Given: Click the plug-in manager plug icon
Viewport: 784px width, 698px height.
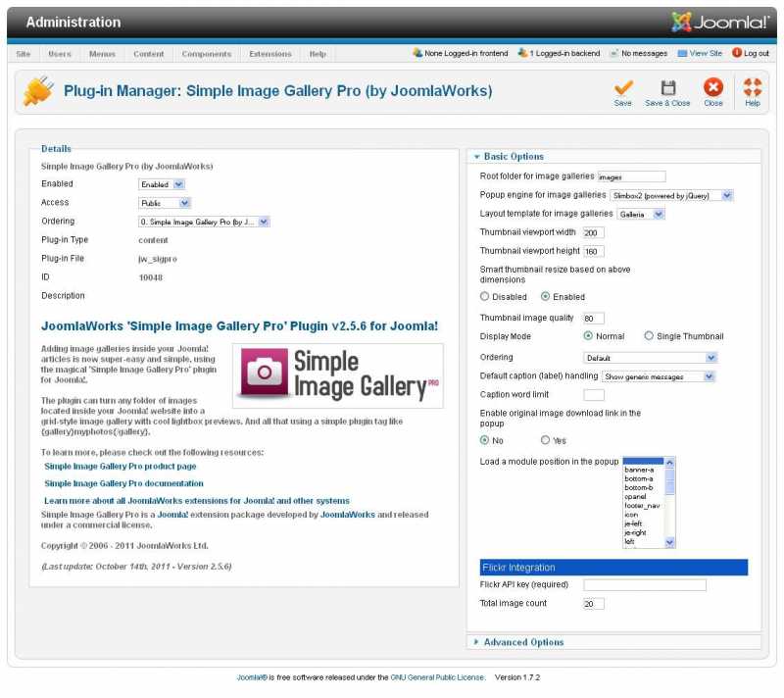Looking at the screenshot, I should coord(38,91).
